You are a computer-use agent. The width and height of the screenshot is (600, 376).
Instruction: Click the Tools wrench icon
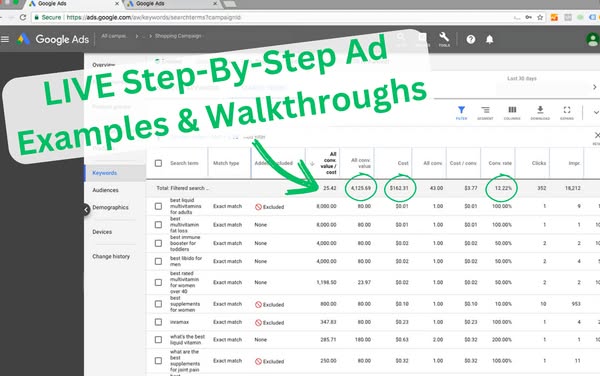[x=444, y=39]
